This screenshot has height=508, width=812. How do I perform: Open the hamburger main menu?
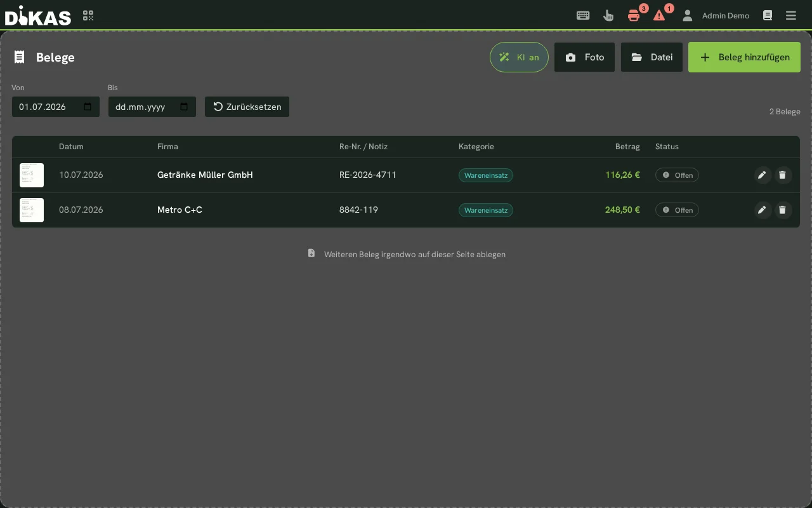[791, 15]
